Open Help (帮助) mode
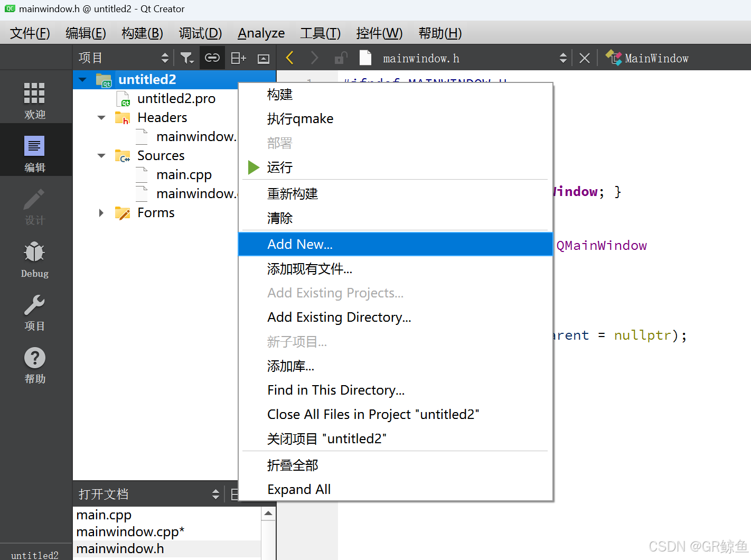This screenshot has width=751, height=560. (x=35, y=365)
